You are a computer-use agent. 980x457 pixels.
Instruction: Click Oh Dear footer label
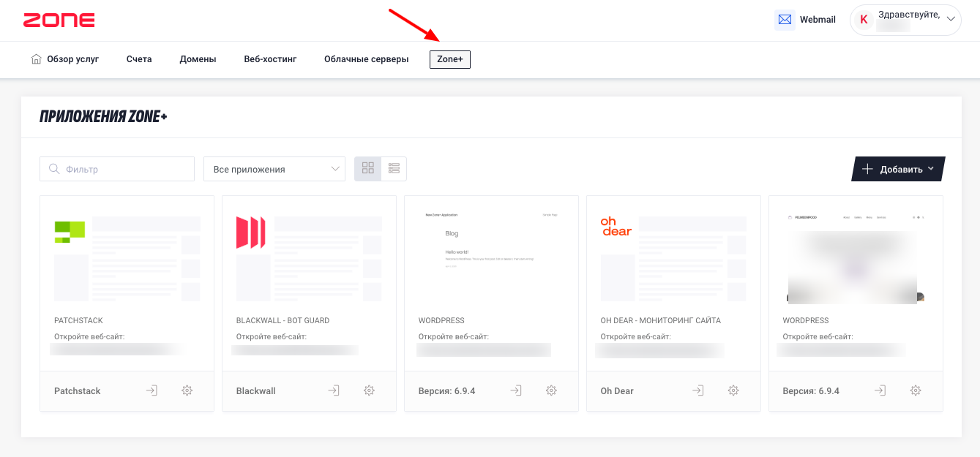617,391
